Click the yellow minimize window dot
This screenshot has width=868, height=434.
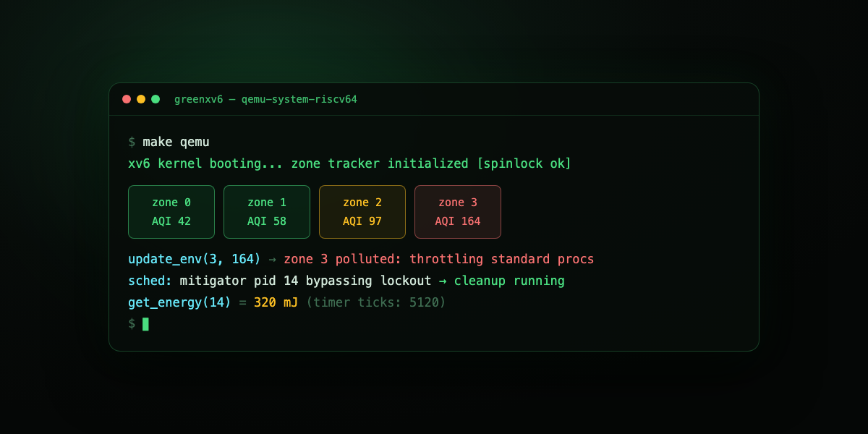click(x=141, y=99)
